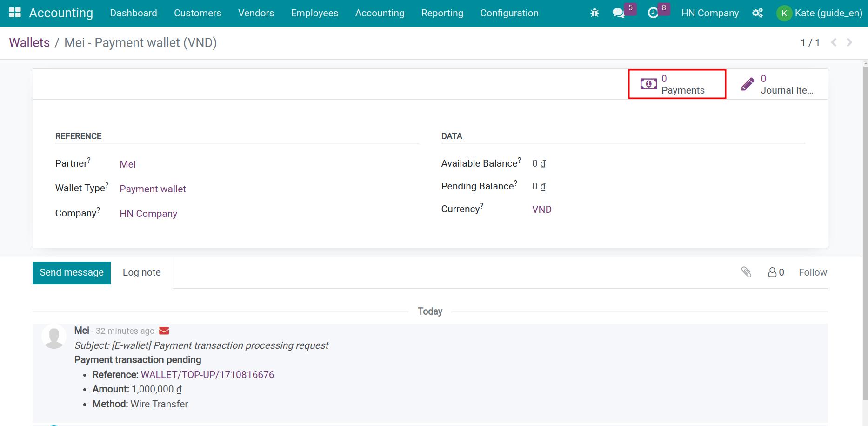Return to Wallets via the breadcrumb

pyautogui.click(x=29, y=42)
